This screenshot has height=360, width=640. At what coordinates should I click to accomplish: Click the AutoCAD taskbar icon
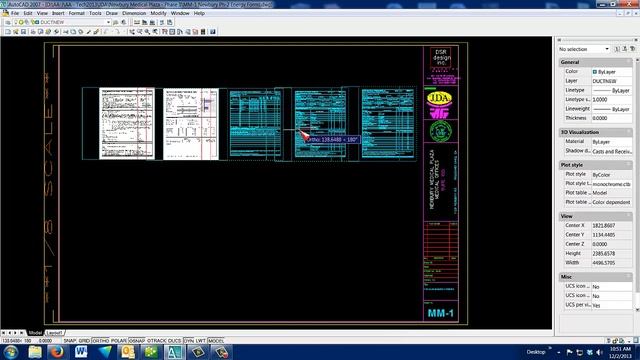(175, 352)
